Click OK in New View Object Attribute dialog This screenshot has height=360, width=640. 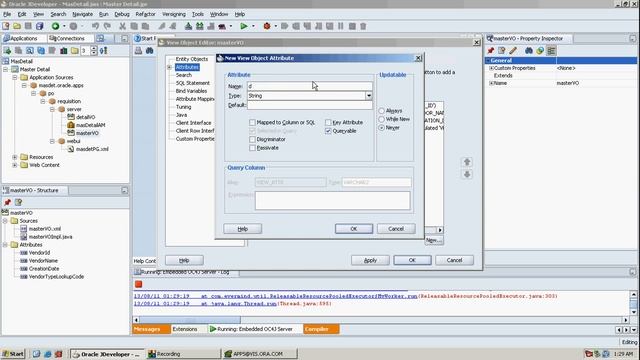pos(354,229)
